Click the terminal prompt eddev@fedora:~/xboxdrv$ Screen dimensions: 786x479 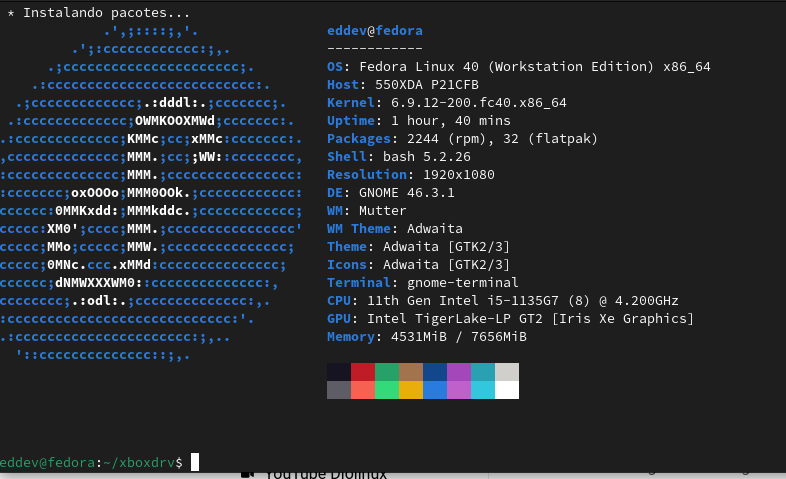[91, 462]
